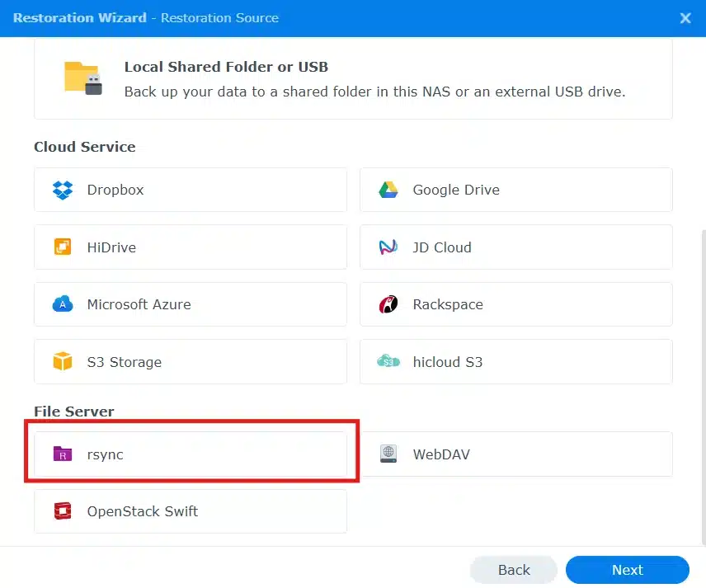The width and height of the screenshot is (706, 588).
Task: Click the JD Cloud logo icon
Action: (388, 247)
